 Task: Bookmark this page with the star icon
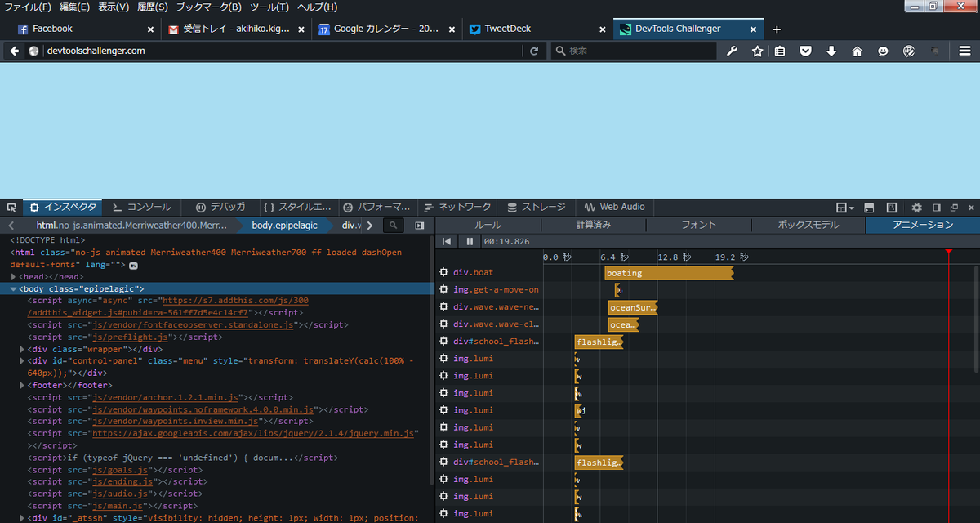pyautogui.click(x=757, y=51)
